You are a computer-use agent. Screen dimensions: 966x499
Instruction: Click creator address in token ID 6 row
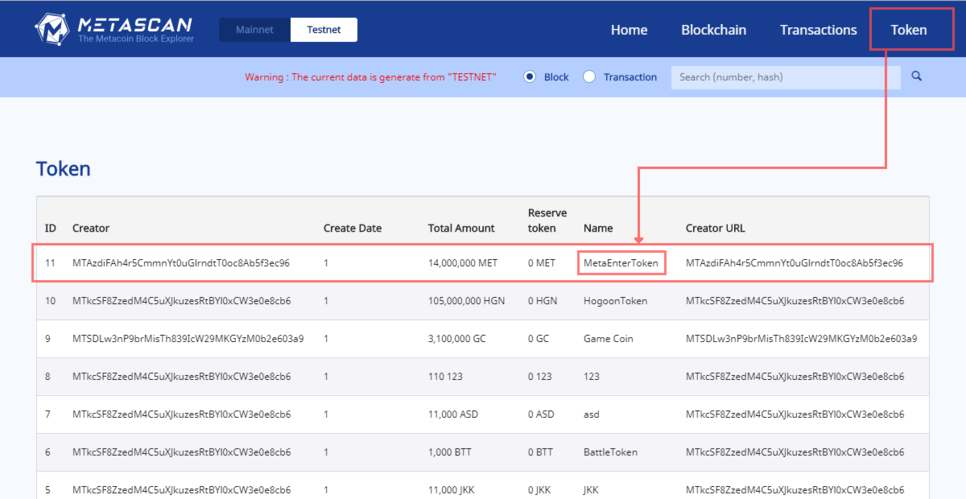182,452
